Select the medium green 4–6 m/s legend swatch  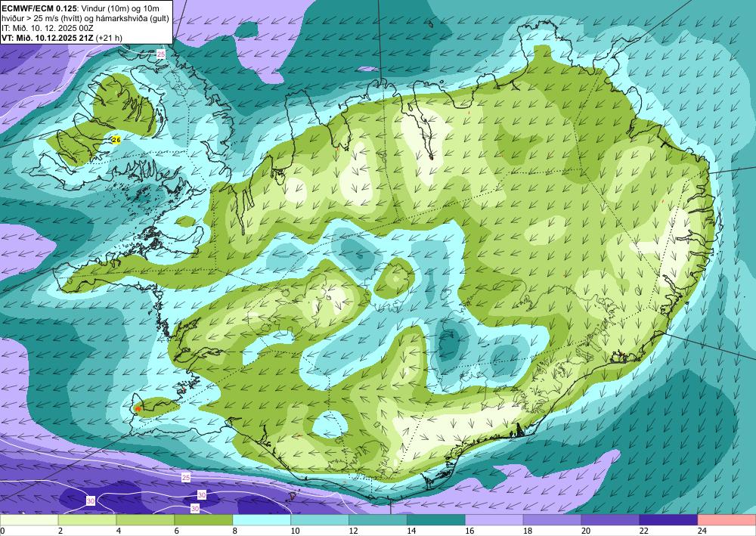tap(145, 520)
